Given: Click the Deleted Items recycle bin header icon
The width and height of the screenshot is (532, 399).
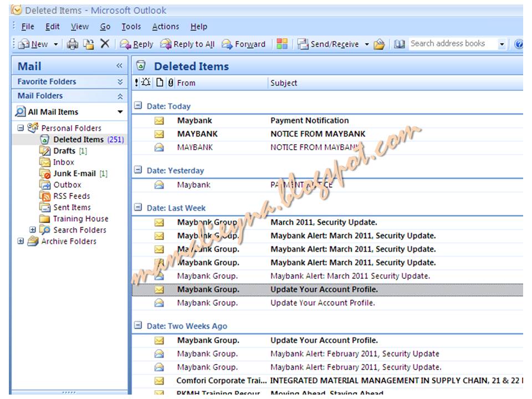Looking at the screenshot, I should (x=141, y=65).
